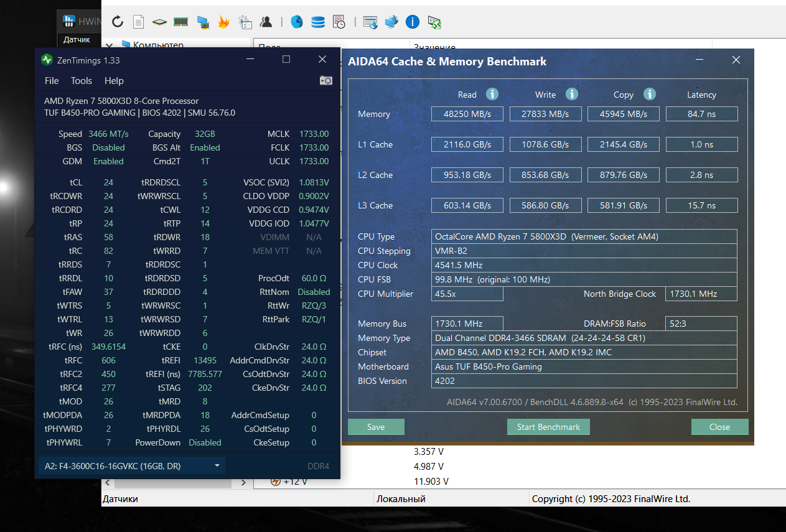
Task: Click the monitor with network card toolbar icon
Action: (x=202, y=22)
